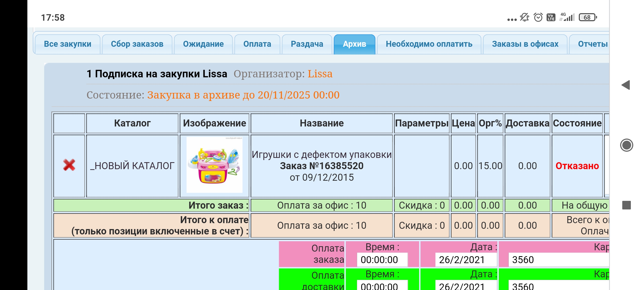Click the red X delete order icon
This screenshot has height=290, width=644.
point(69,165)
